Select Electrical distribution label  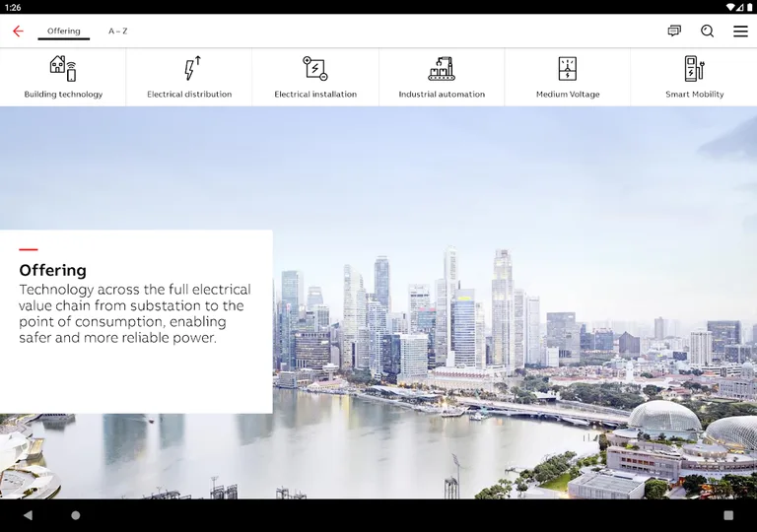click(x=189, y=95)
